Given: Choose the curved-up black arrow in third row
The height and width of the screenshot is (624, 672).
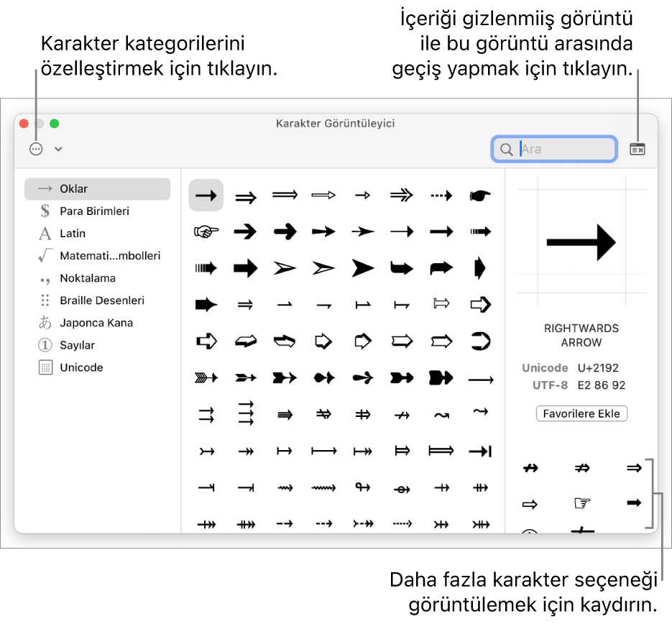Looking at the screenshot, I should 441,268.
